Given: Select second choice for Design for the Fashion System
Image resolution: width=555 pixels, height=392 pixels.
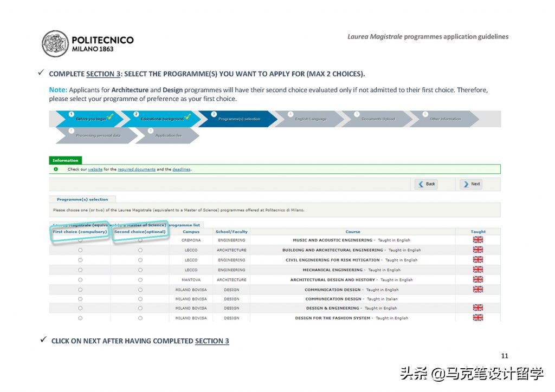Looking at the screenshot, I should point(140,318).
